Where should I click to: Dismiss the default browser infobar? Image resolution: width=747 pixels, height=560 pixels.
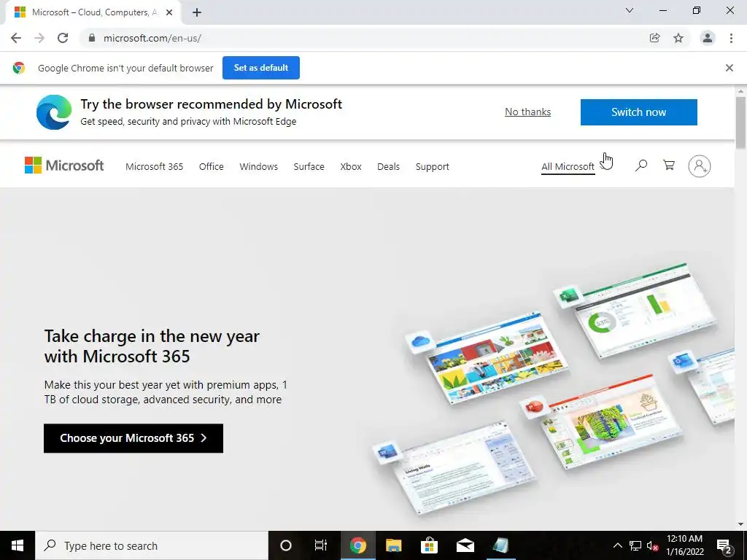pos(729,68)
